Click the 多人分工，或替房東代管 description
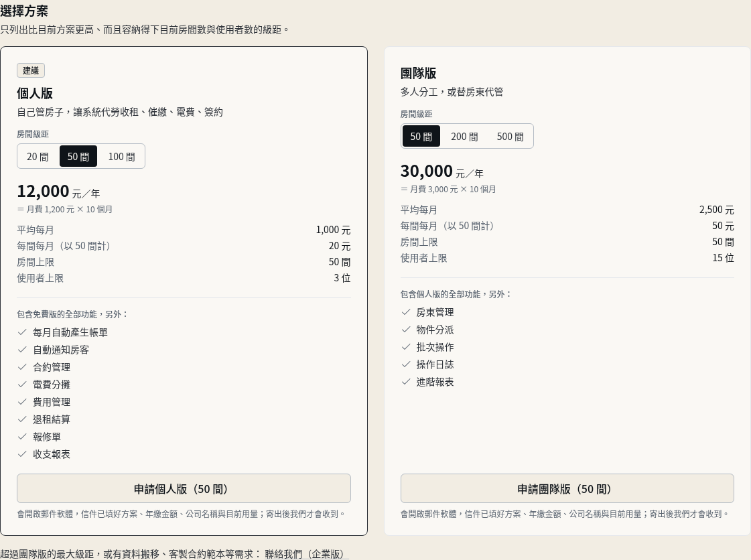The width and height of the screenshot is (751, 560). (452, 92)
